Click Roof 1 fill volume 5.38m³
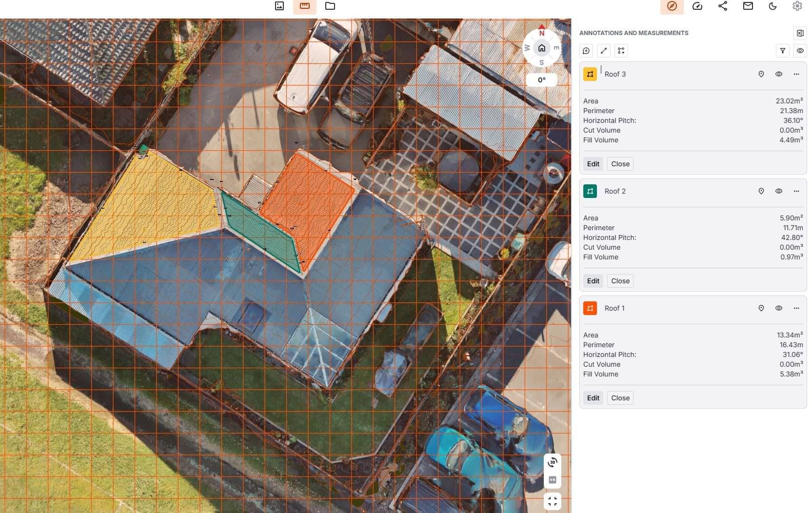 (x=791, y=374)
